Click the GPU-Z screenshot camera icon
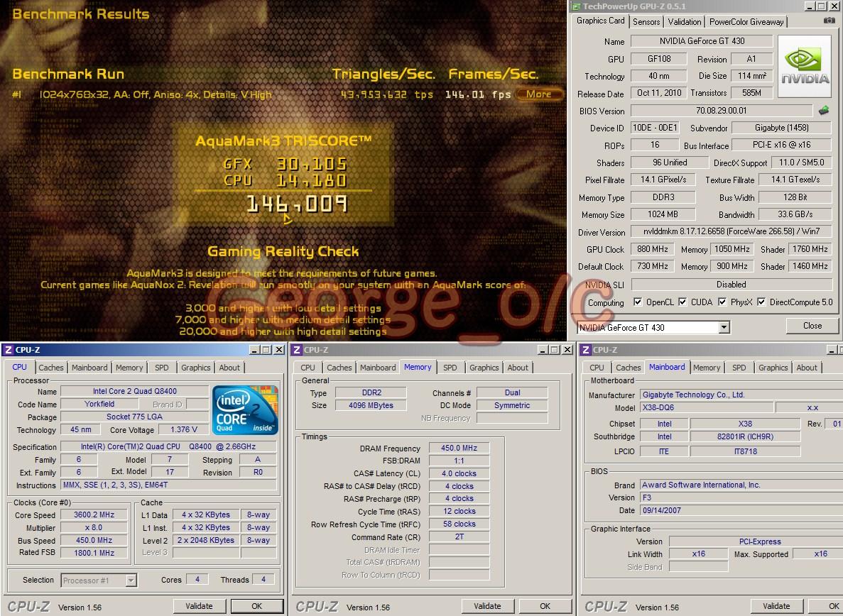 tap(829, 21)
